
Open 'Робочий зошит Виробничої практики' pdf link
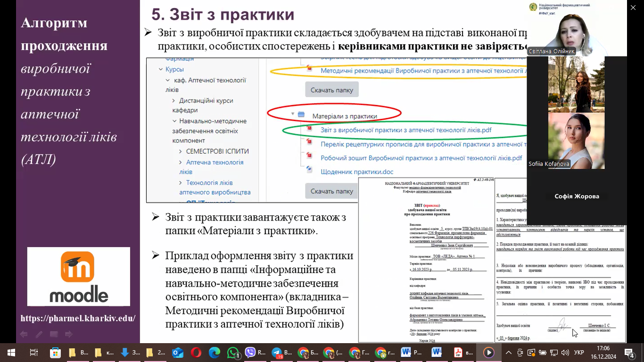pos(421,158)
